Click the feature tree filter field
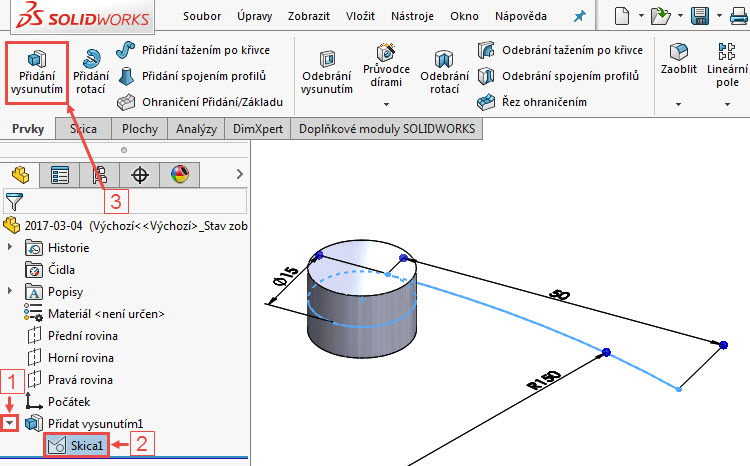Viewport: 750px width, 466px height. click(x=125, y=201)
